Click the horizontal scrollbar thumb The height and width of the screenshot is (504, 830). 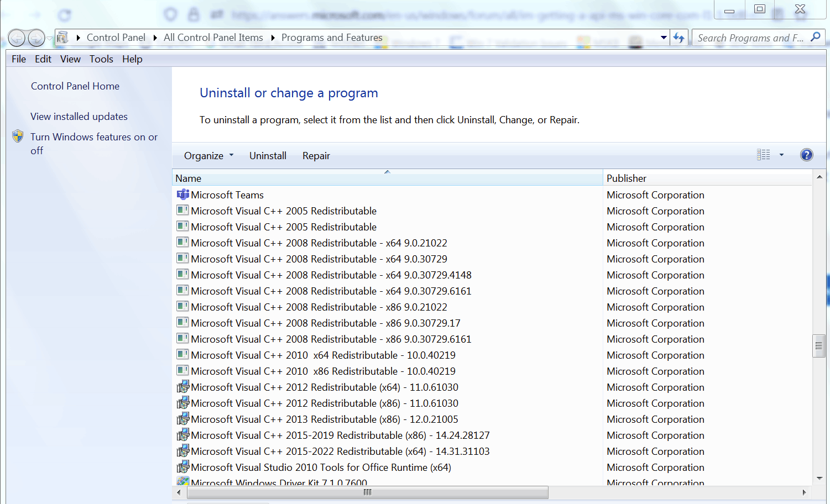[368, 492]
